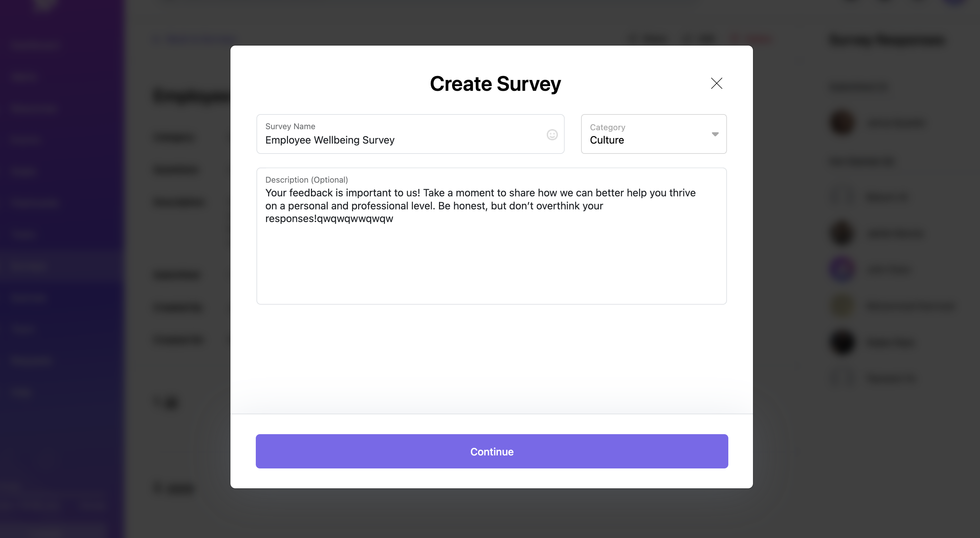This screenshot has height=538, width=980.
Task: Focus the Survey Name text field
Action: (410, 134)
